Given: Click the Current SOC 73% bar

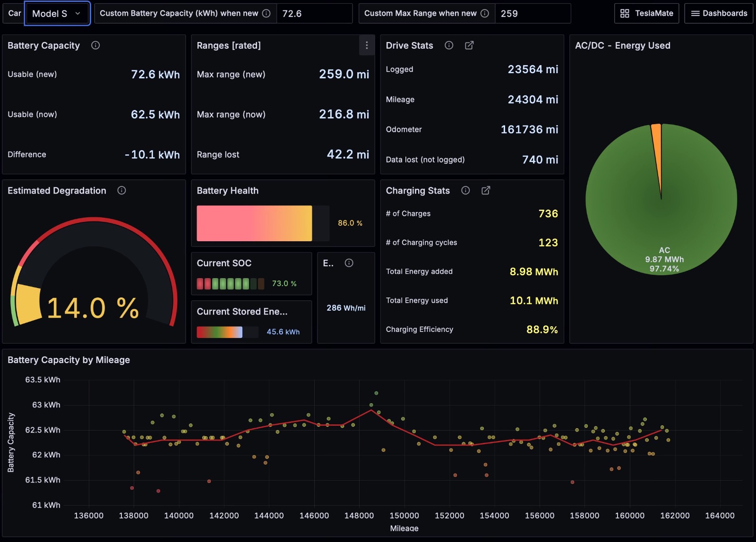Looking at the screenshot, I should coord(230,284).
